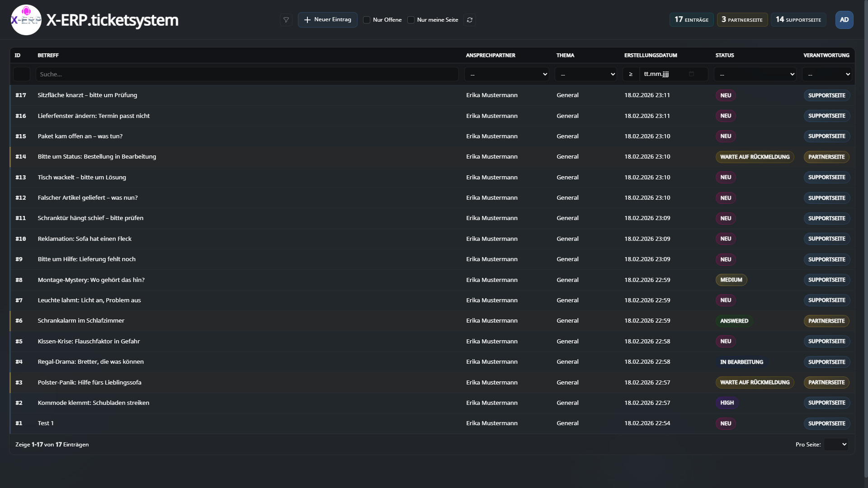Click the refresh icon to reload tickets
Viewport: 868px width, 488px height.
click(470, 20)
